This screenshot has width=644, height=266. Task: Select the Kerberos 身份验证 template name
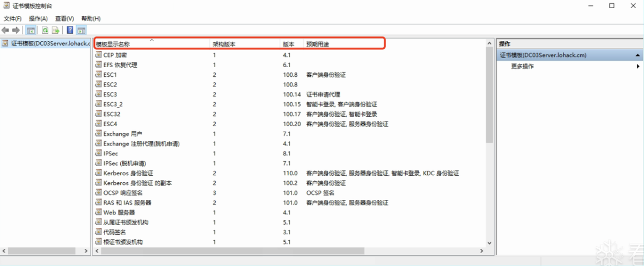tap(128, 173)
